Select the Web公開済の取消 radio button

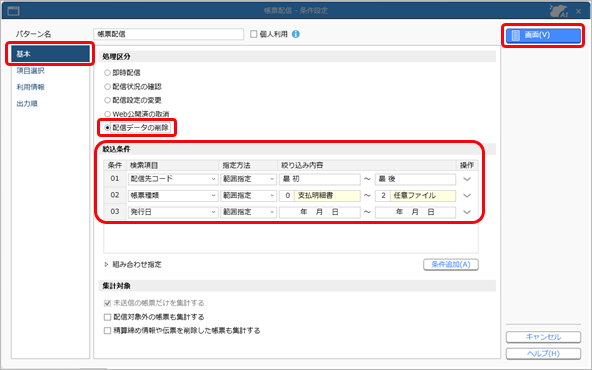tap(108, 114)
